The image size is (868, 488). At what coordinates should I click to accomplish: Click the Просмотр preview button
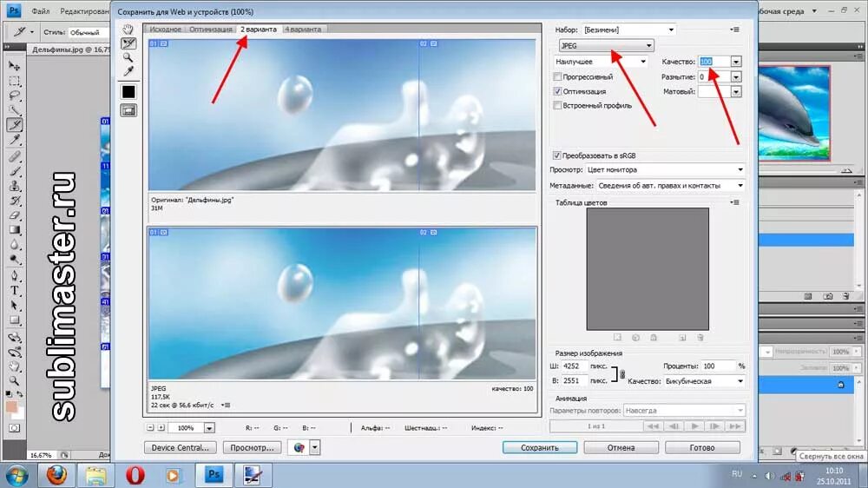253,447
